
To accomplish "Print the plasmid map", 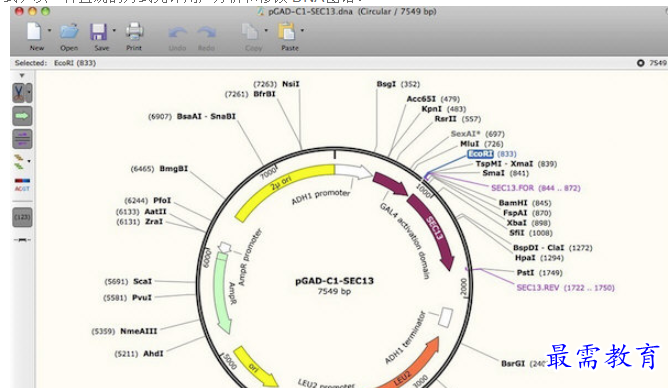I will click(x=134, y=31).
